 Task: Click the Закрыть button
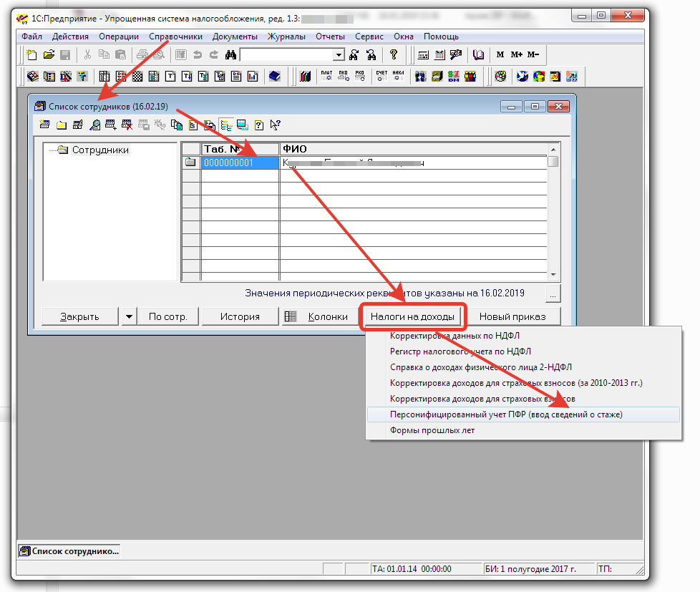coord(80,316)
